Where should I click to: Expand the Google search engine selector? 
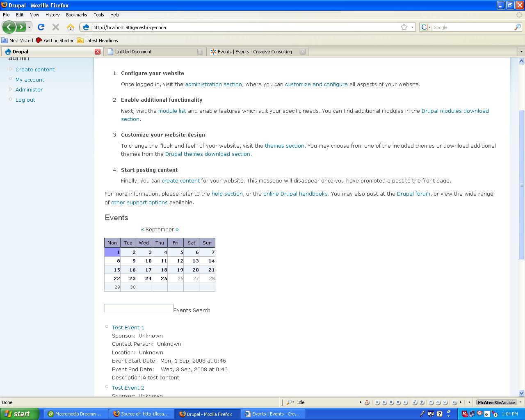[425, 27]
